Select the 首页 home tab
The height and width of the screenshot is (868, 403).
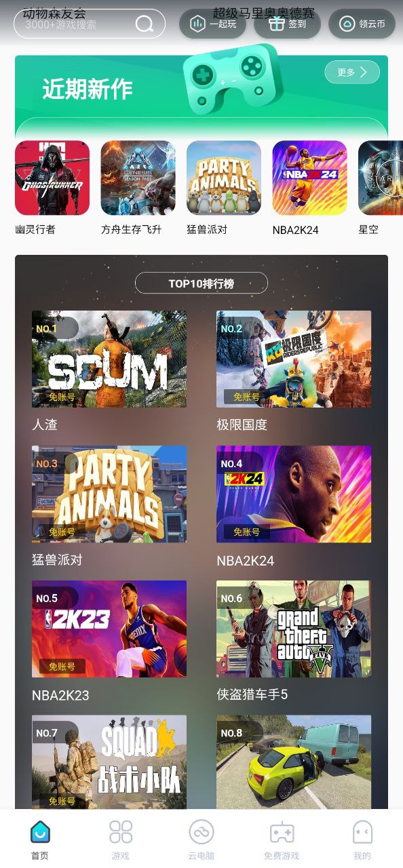[x=40, y=840]
